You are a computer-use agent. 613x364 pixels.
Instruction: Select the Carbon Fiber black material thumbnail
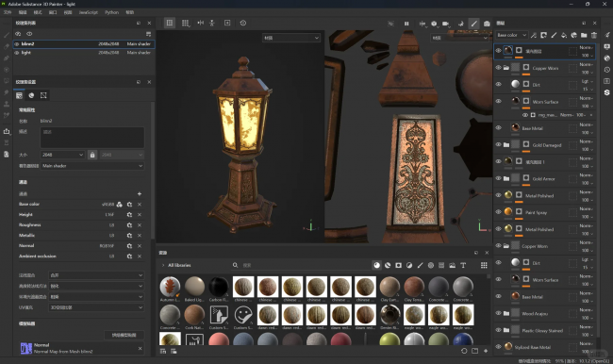[218, 286]
